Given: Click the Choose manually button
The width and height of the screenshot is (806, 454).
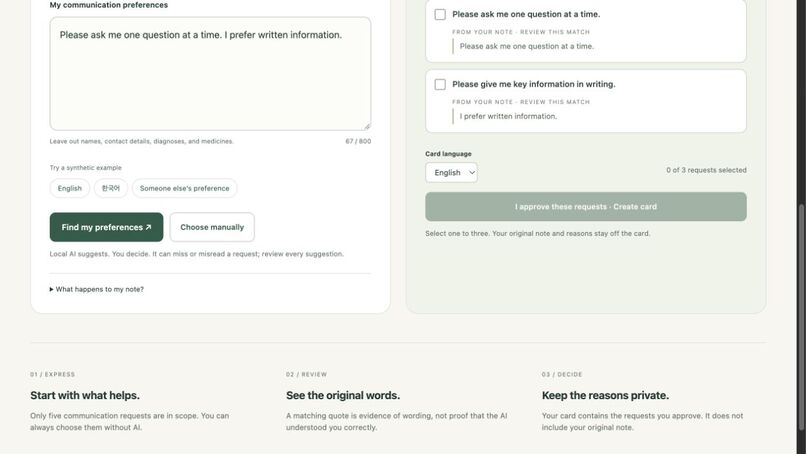Looking at the screenshot, I should click(x=212, y=227).
